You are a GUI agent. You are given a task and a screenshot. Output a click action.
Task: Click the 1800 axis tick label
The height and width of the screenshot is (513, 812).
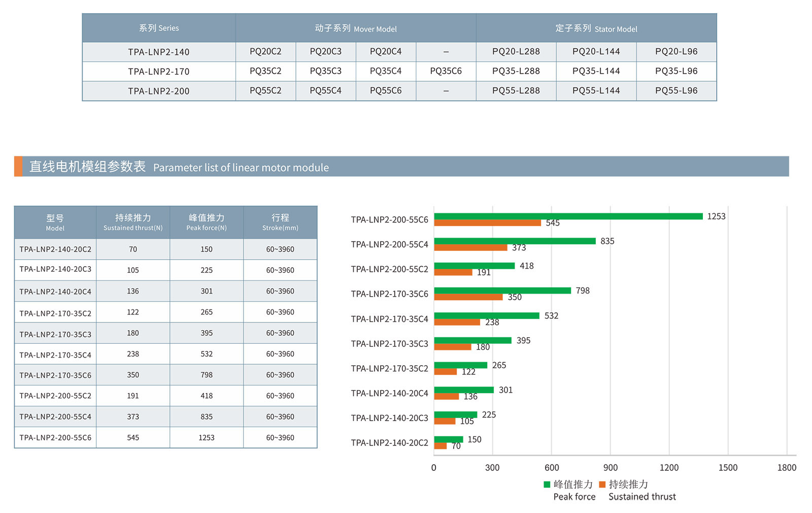click(x=786, y=467)
